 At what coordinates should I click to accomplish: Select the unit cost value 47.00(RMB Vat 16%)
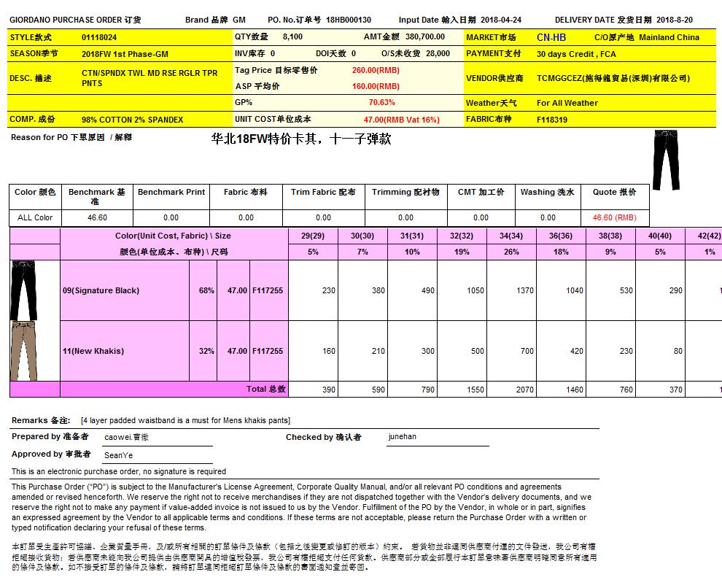[401, 120]
